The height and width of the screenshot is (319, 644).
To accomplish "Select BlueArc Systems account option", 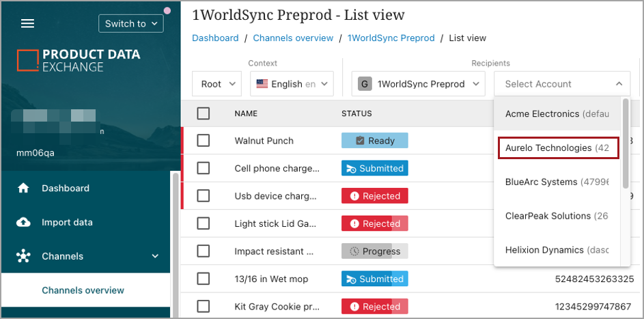I will 557,182.
